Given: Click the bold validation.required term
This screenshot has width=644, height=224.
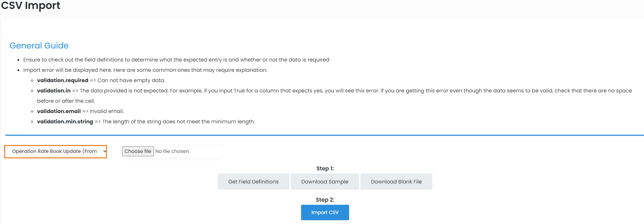Looking at the screenshot, I should click(62, 80).
